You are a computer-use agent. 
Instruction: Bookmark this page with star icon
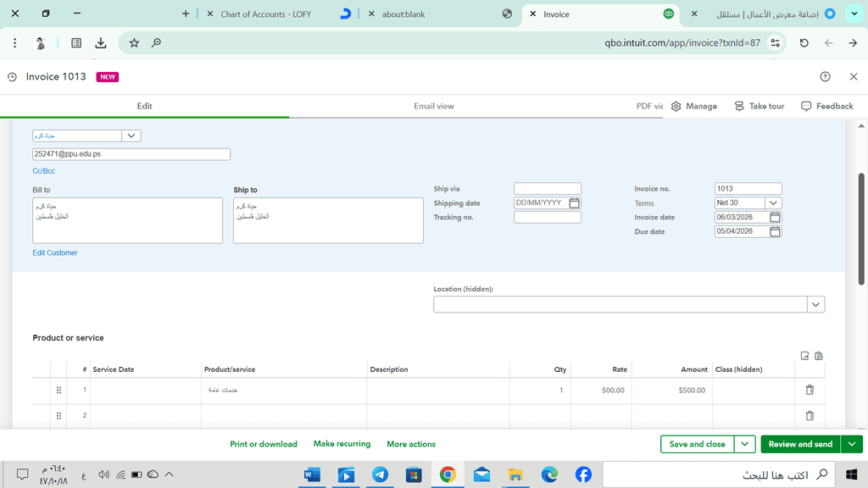tap(134, 42)
